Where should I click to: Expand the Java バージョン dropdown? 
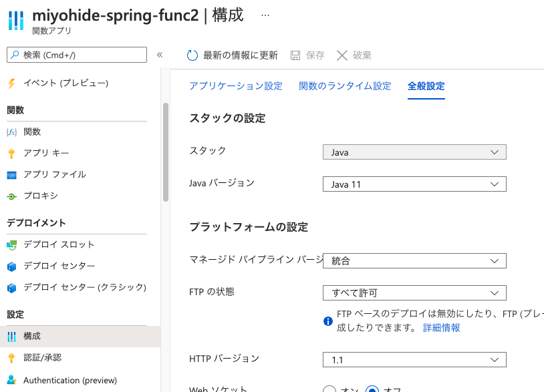pos(414,184)
